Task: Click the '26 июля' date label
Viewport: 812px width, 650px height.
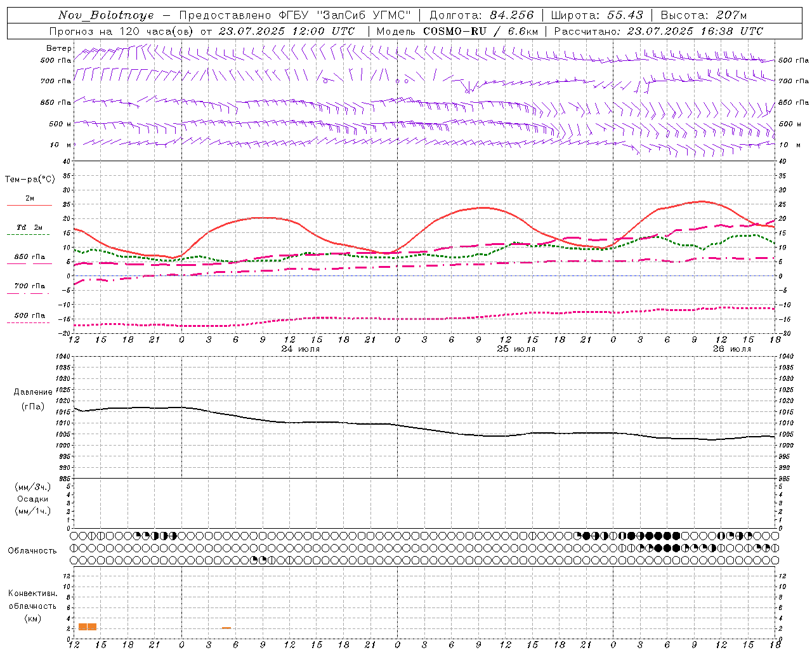Action: 732,349
